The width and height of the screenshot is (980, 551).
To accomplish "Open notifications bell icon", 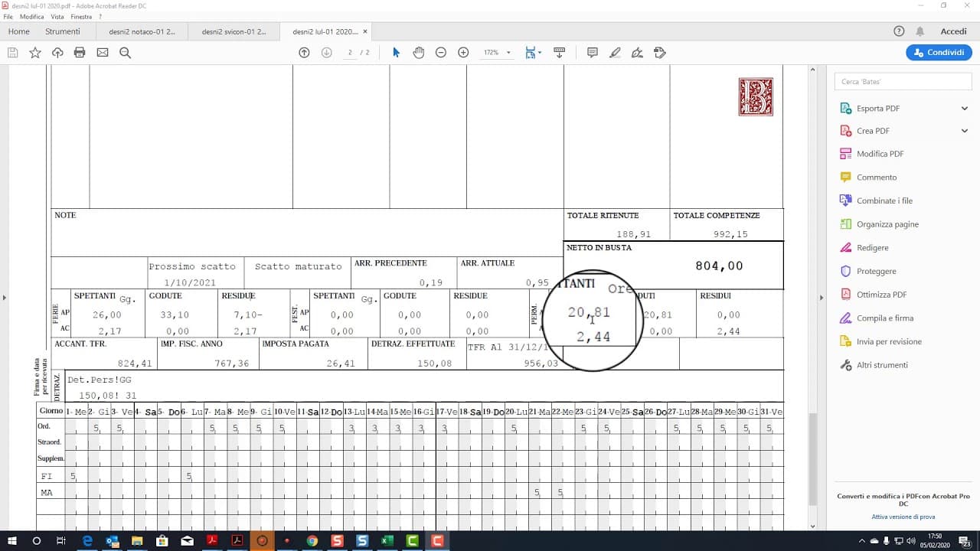I will tap(920, 31).
